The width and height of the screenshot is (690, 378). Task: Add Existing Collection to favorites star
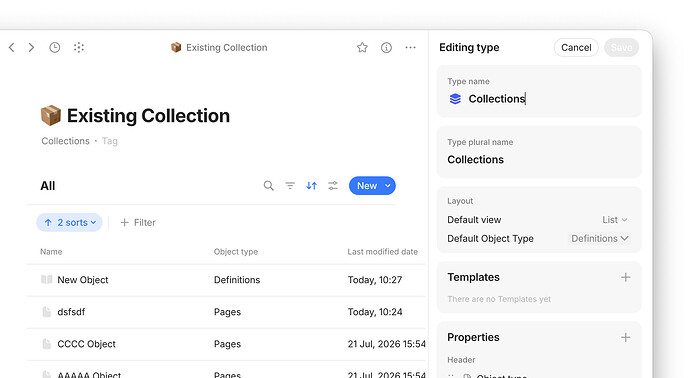pos(362,48)
